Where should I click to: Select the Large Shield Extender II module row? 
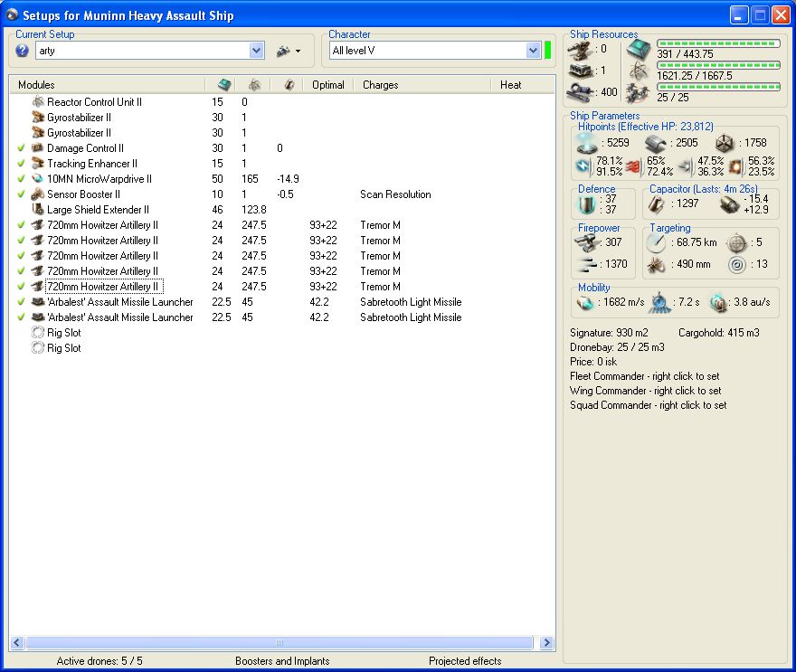coord(281,210)
